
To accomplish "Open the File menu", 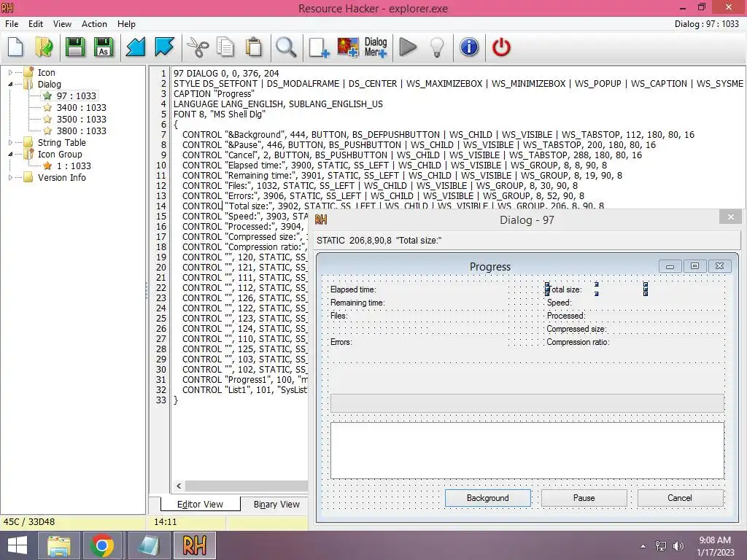I will coord(12,24).
